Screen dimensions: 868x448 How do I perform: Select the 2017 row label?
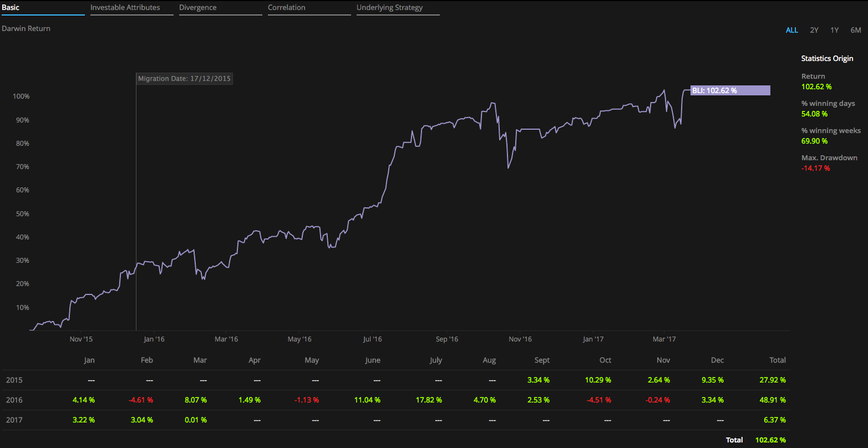(14, 420)
